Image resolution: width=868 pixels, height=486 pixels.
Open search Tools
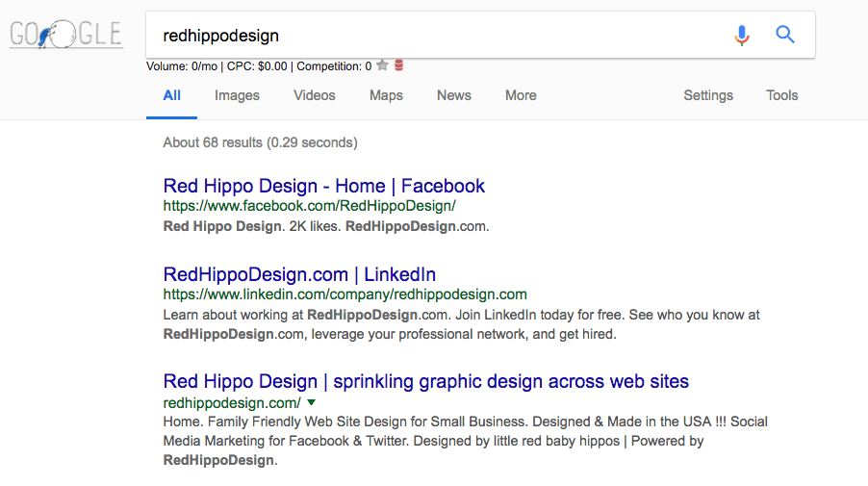pyautogui.click(x=781, y=95)
